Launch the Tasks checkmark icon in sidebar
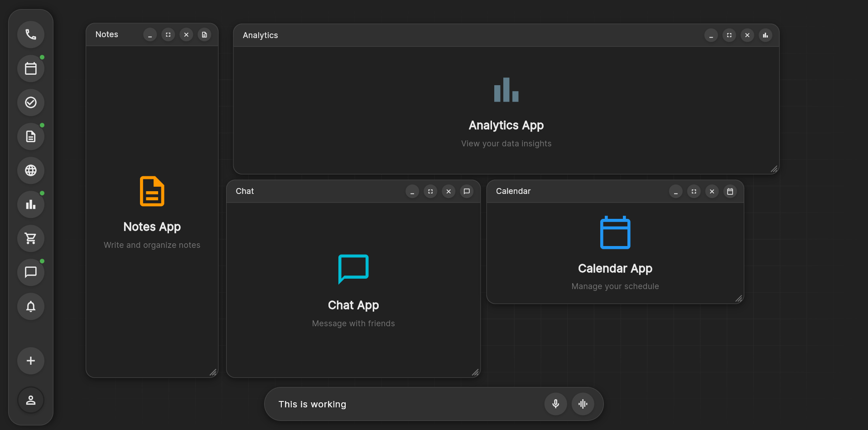The height and width of the screenshot is (430, 868). [x=31, y=102]
